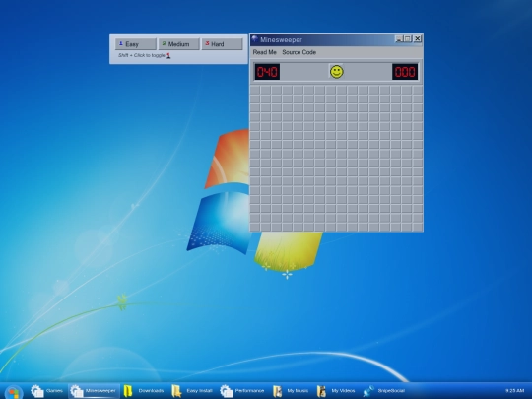Switch to Hard difficulty
This screenshot has width=532, height=399.
[x=223, y=44]
